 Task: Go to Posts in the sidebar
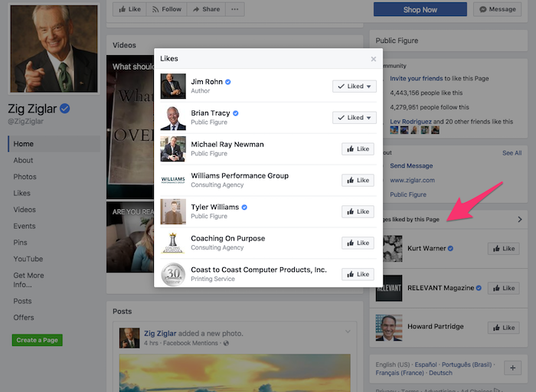[22, 301]
